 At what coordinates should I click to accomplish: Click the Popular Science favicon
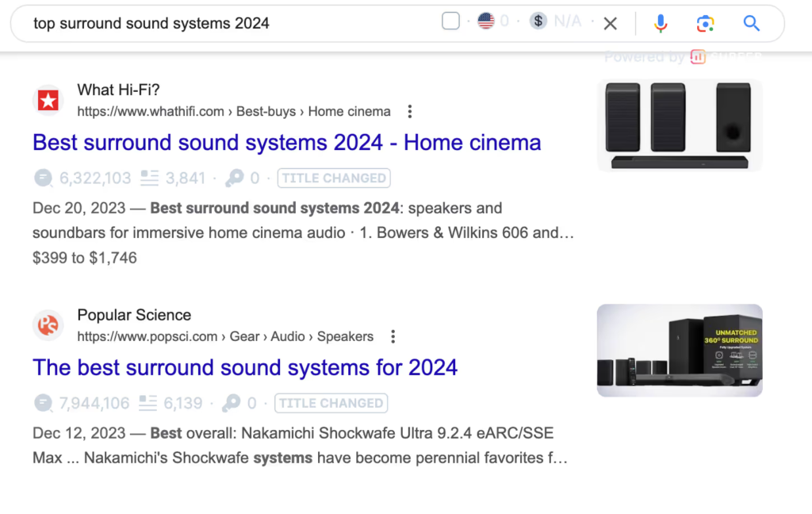tap(48, 325)
